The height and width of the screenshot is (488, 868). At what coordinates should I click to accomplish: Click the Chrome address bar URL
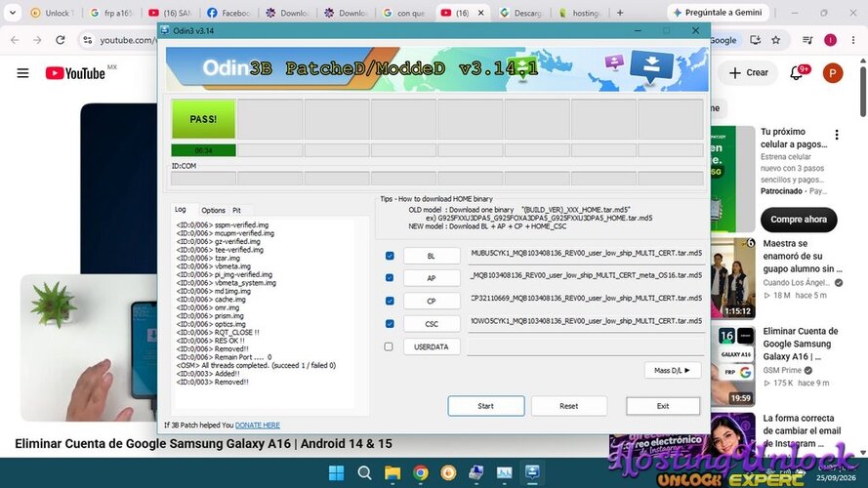click(127, 40)
